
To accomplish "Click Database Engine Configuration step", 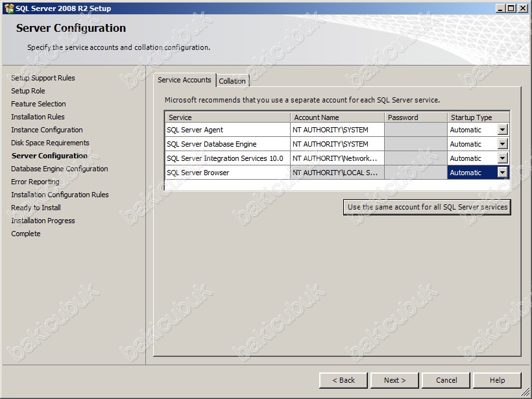I will [x=60, y=169].
